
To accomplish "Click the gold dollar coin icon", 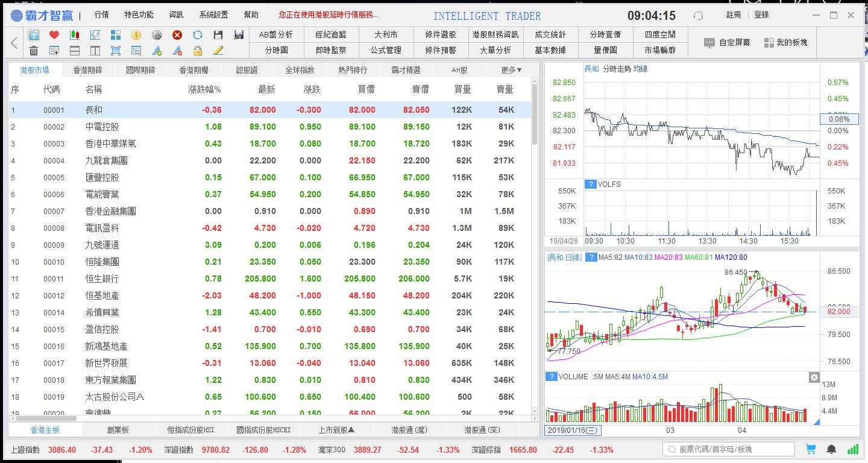I will (x=136, y=35).
